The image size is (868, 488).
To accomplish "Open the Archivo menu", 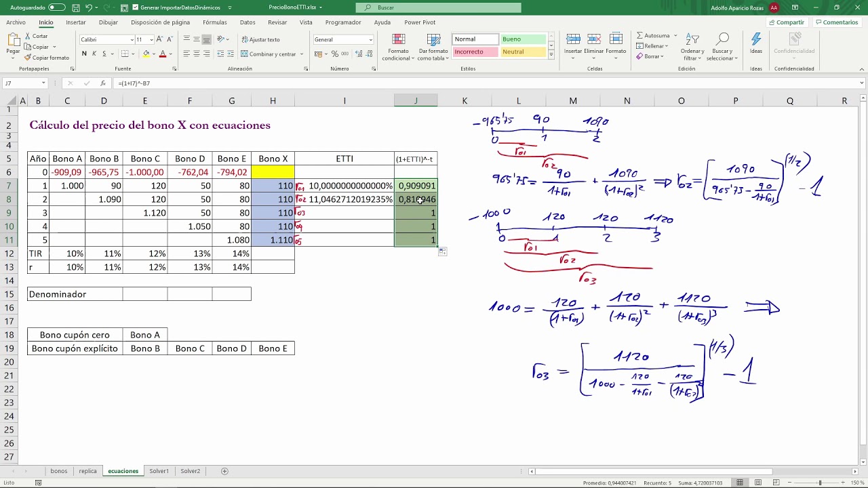I will tap(16, 22).
